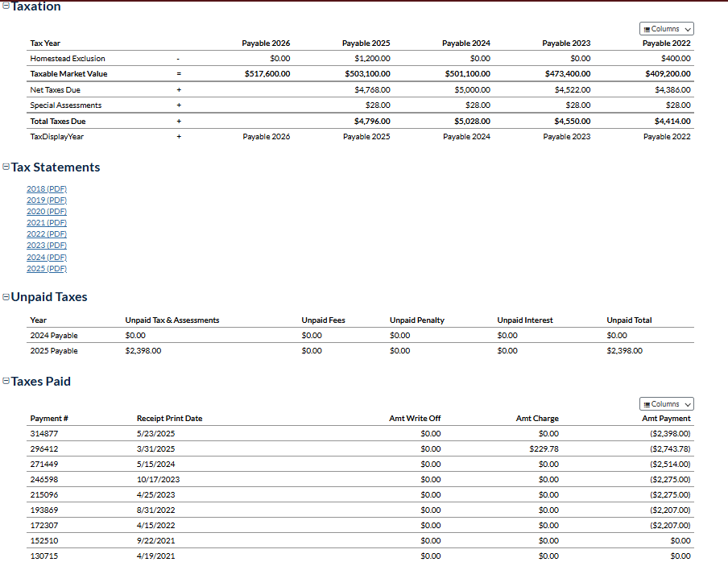728x566 pixels.
Task: Open the 2023 tax statement PDF
Action: [x=47, y=245]
